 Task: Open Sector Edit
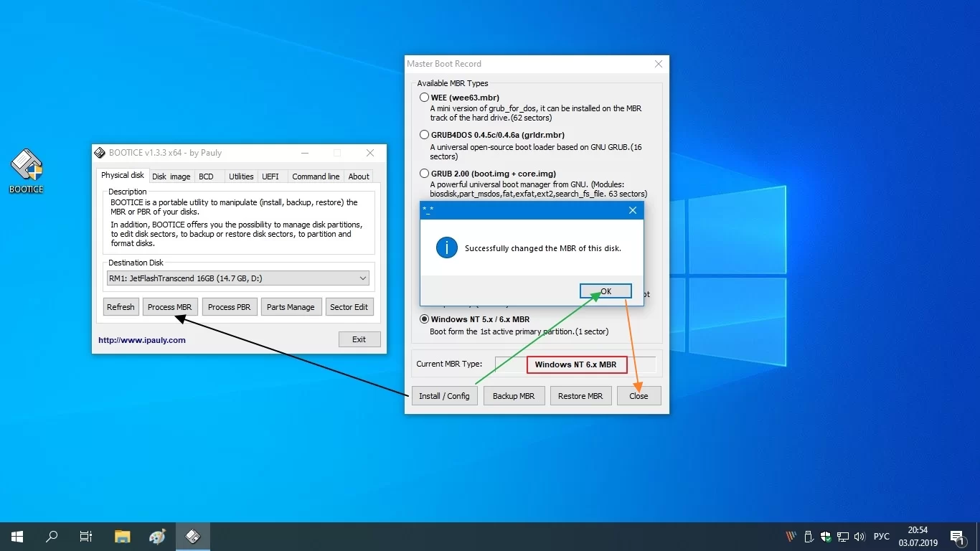click(349, 307)
